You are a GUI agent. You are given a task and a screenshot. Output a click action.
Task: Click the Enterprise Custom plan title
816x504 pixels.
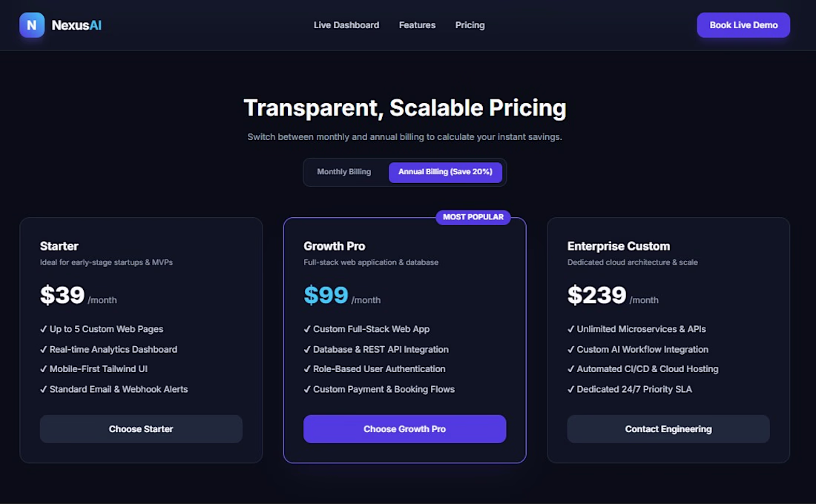pyautogui.click(x=618, y=246)
